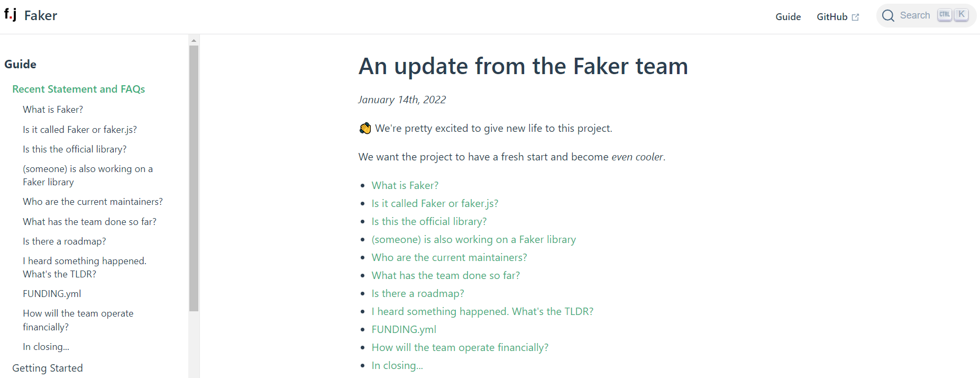Click the sidebar scroll up arrow
Viewport: 980px width, 378px height.
[x=194, y=40]
